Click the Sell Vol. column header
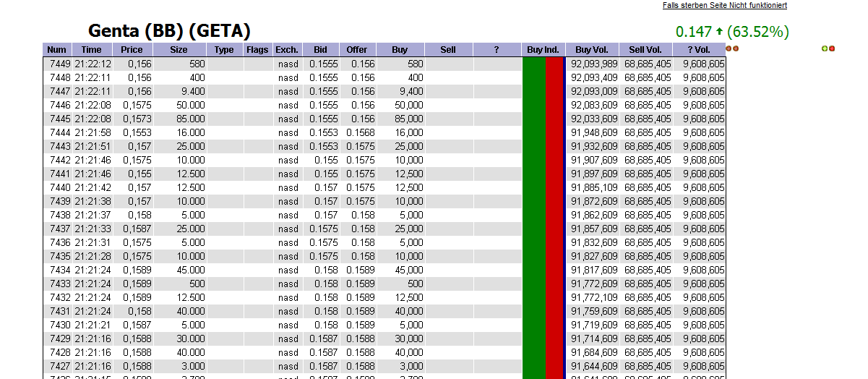The image size is (868, 379). pos(645,50)
